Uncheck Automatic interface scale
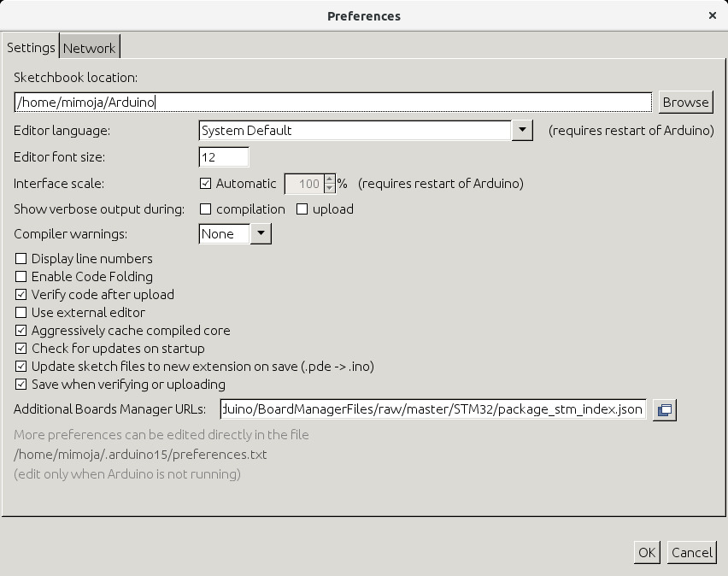The width and height of the screenshot is (728, 576). (x=205, y=184)
